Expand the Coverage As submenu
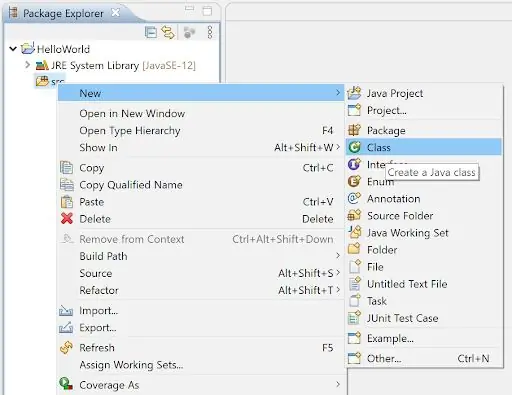Viewport: 512px width, 395px height. 201,385
